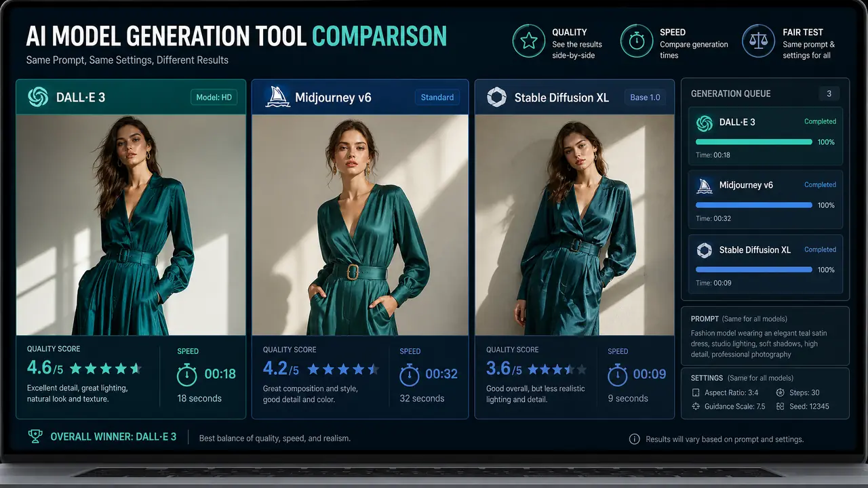This screenshot has width=868, height=488.
Task: Click the DALL·E 3 logo in card header
Action: click(x=38, y=97)
